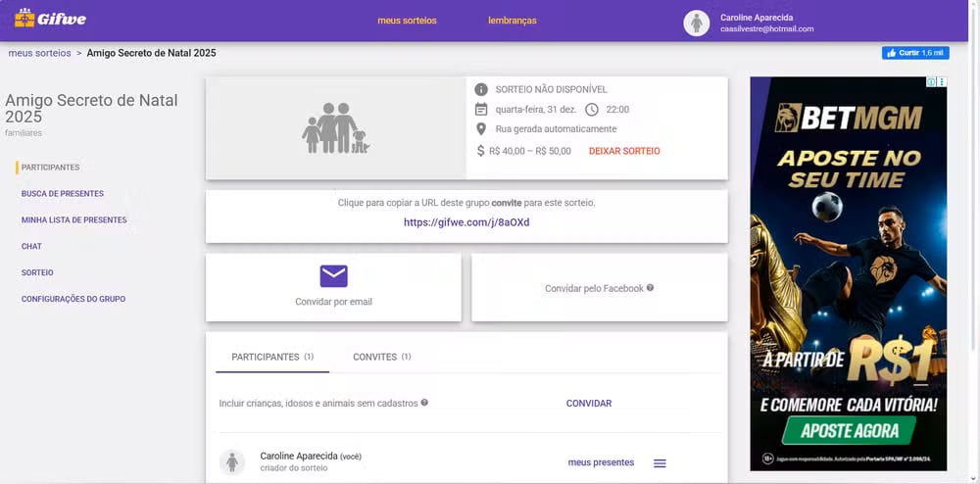This screenshot has height=484, width=980.
Task: Open the user avatar icon in header
Action: pos(696,24)
